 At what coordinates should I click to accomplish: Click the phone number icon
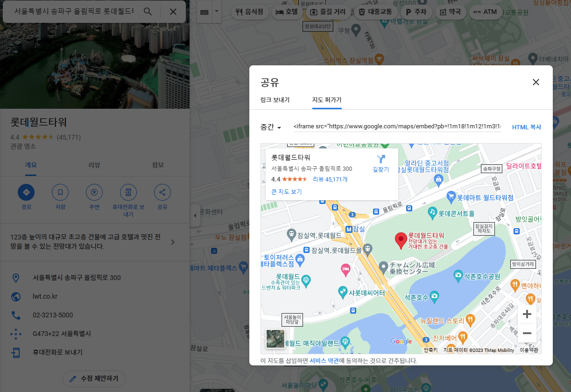(16, 315)
